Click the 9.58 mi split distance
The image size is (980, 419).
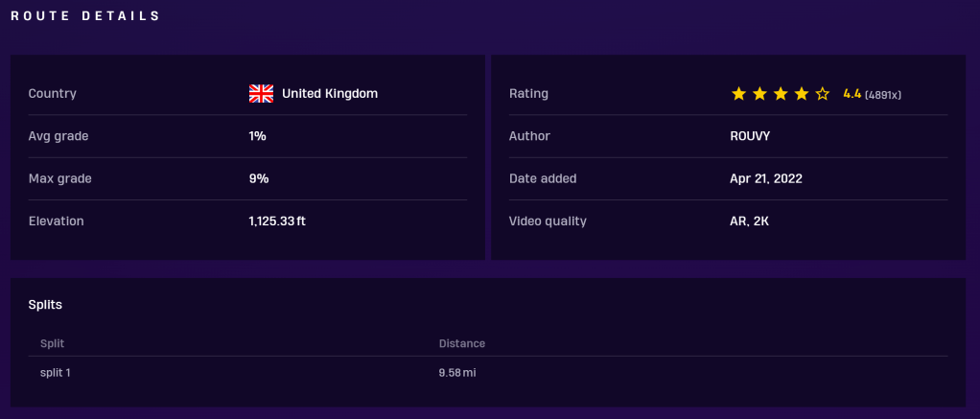point(457,372)
